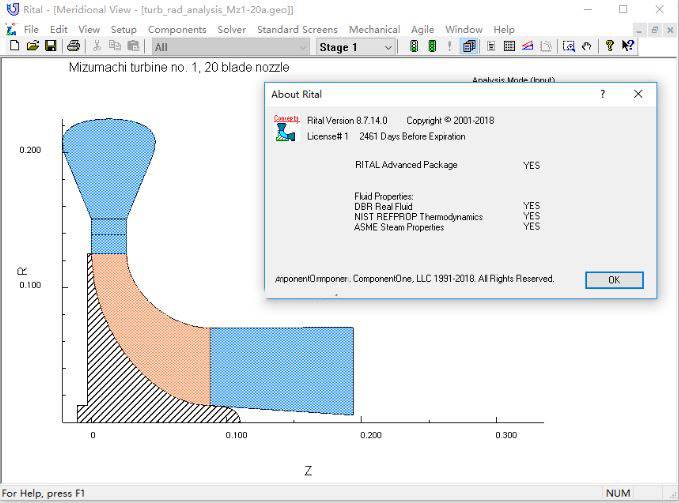The height and width of the screenshot is (503, 679).
Task: Click the context help arrow-question icon
Action: 628,46
